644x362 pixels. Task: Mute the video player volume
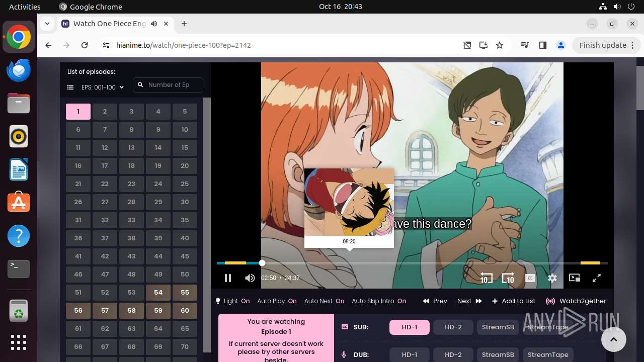pyautogui.click(x=250, y=278)
